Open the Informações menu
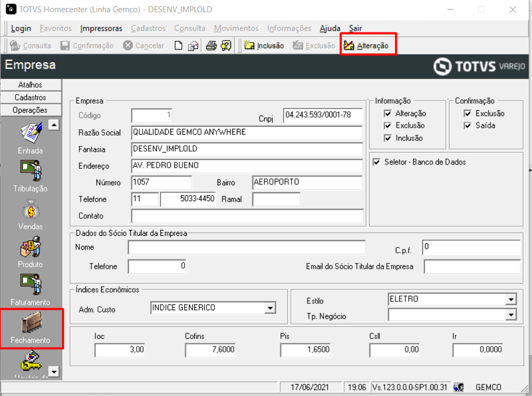This screenshot has width=532, height=396. click(x=289, y=29)
